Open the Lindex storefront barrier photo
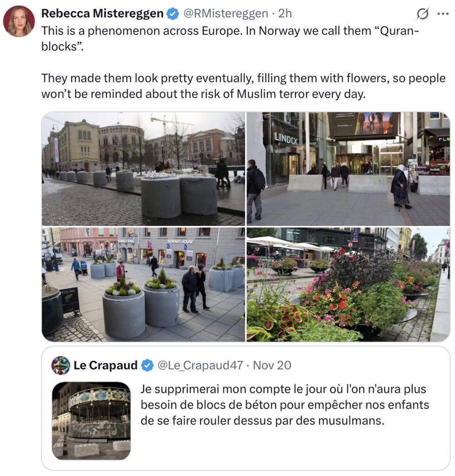Image resolution: width=455 pixels, height=476 pixels. click(348, 169)
